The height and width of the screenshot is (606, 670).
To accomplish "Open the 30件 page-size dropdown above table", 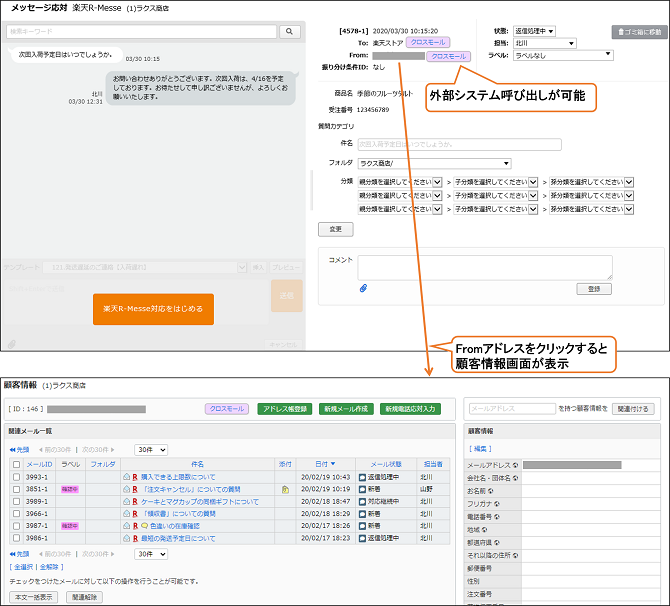I will point(151,450).
